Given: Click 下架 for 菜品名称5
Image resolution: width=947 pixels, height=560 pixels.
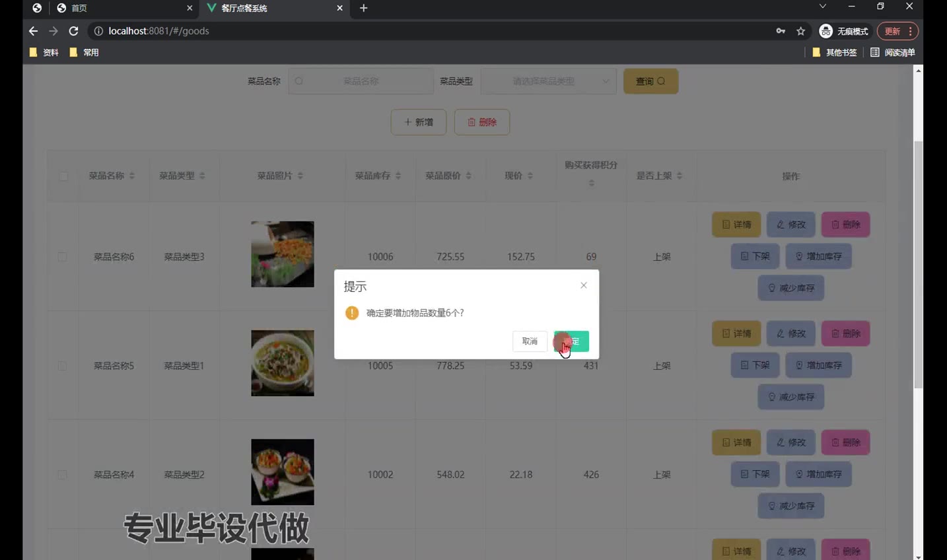Looking at the screenshot, I should tap(755, 365).
